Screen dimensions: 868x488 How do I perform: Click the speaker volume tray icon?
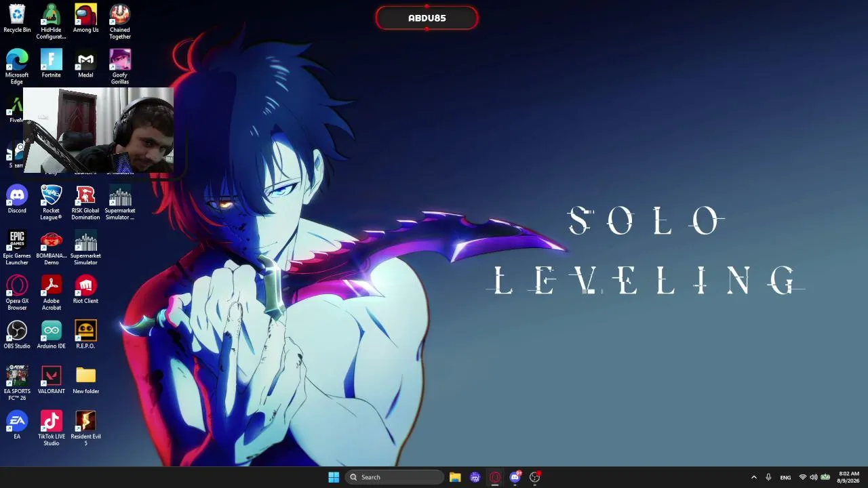pos(814,477)
